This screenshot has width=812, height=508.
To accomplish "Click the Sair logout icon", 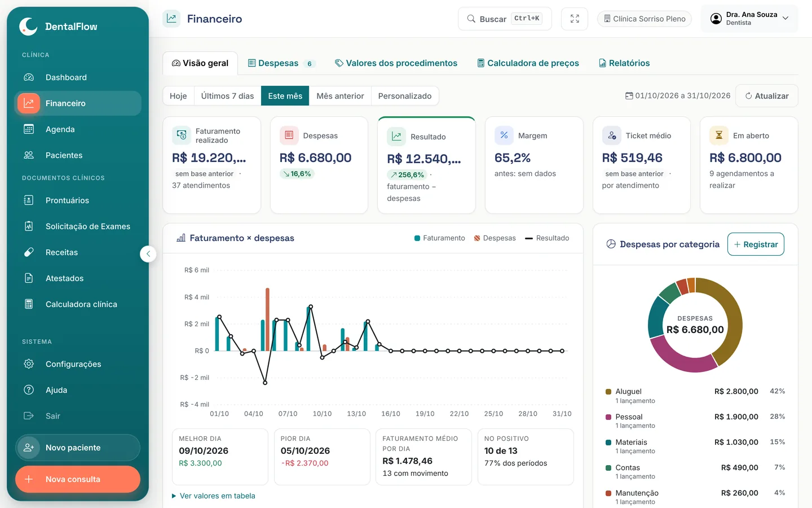I will (29, 416).
